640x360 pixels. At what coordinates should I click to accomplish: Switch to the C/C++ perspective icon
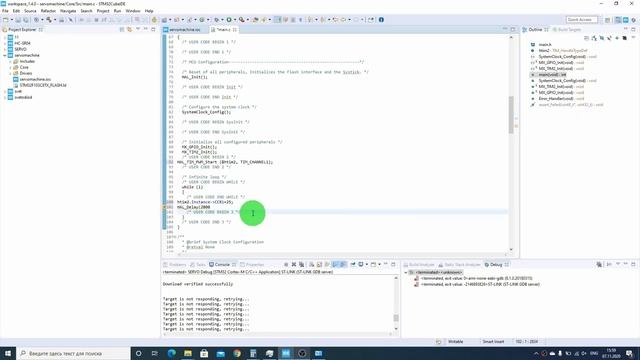pos(618,20)
